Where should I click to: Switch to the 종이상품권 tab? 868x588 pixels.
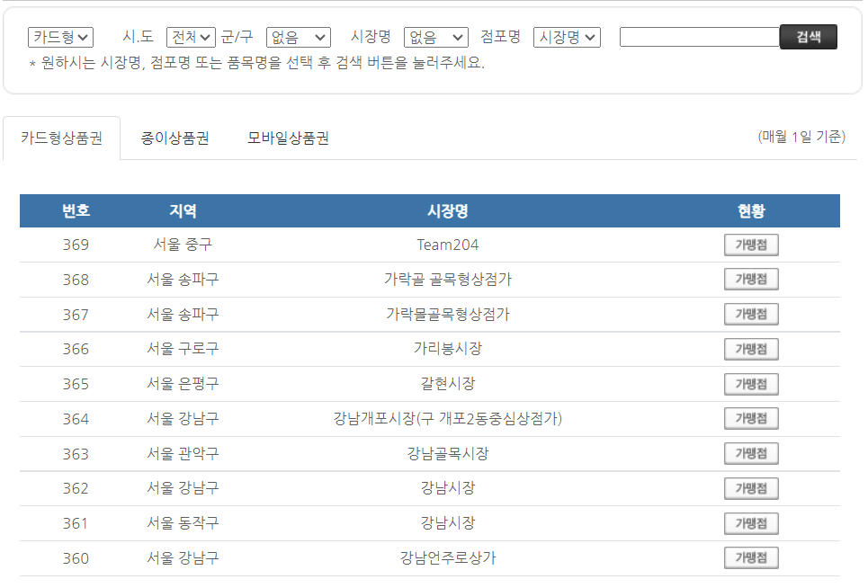174,138
